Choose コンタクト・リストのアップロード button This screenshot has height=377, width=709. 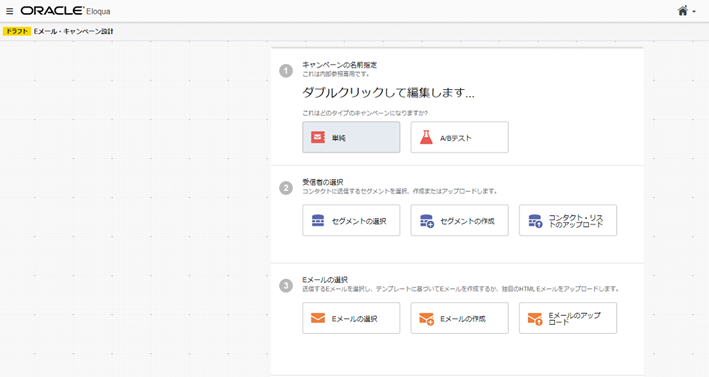(568, 220)
